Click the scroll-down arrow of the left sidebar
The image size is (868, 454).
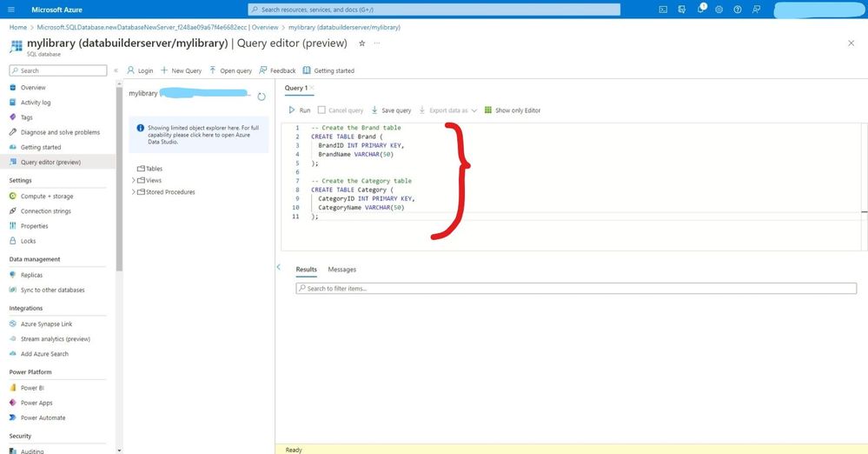click(x=119, y=451)
